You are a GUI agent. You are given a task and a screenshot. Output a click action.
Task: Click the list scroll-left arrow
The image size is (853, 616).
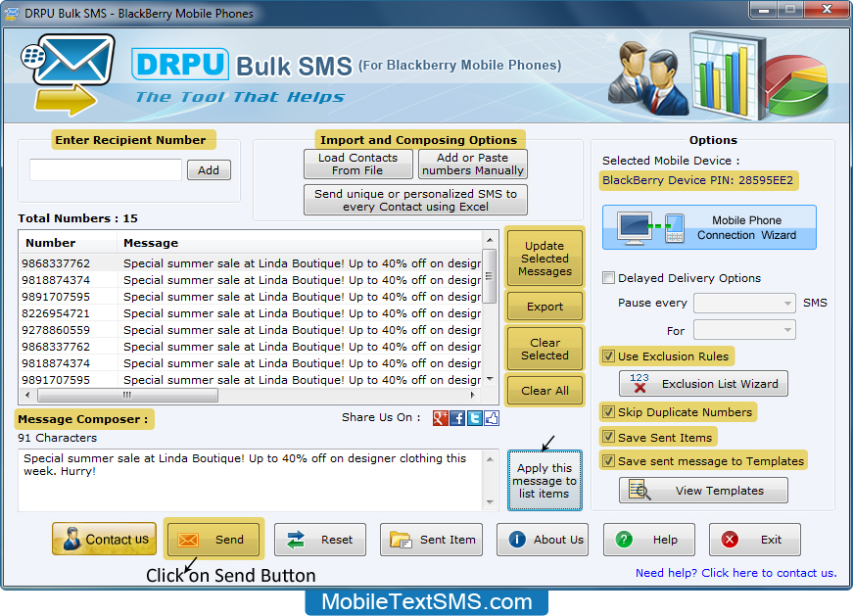point(27,395)
